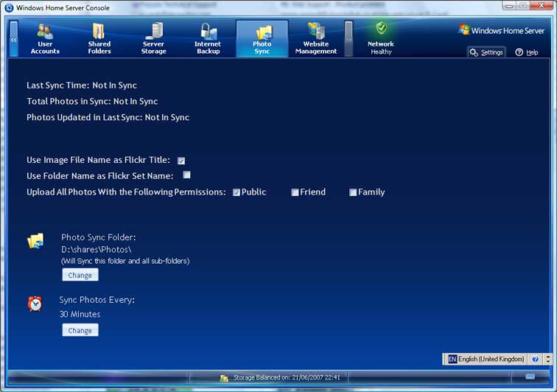557x392 pixels.
Task: Click Change under Photo Sync Folder
Action: (x=80, y=275)
